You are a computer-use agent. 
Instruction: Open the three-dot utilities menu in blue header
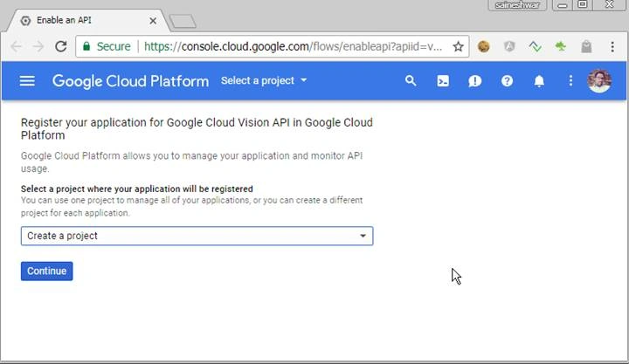click(x=570, y=81)
